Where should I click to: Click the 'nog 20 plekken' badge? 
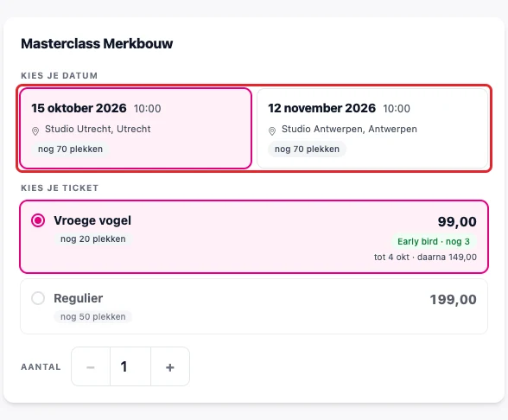tap(93, 239)
